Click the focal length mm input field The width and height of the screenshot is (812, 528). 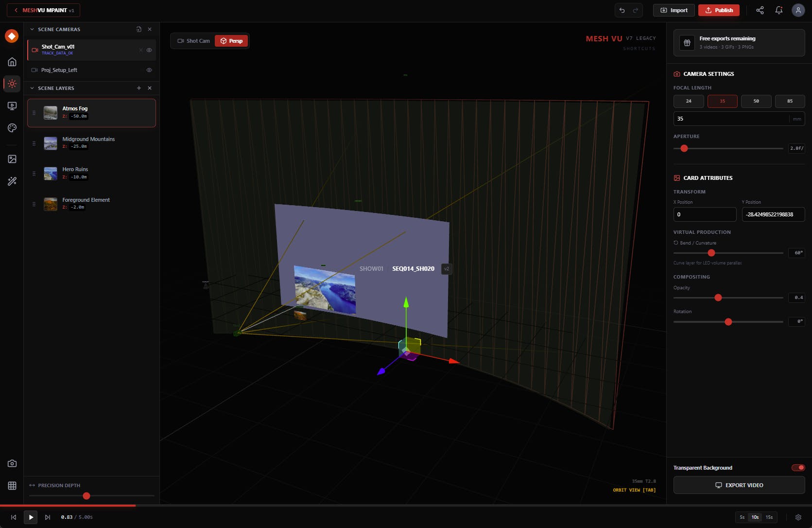pos(739,119)
